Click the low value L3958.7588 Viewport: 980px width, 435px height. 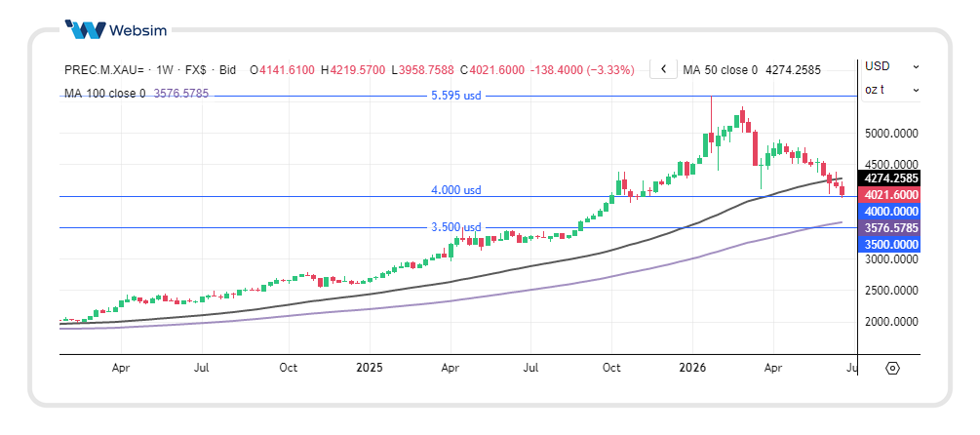pos(422,70)
